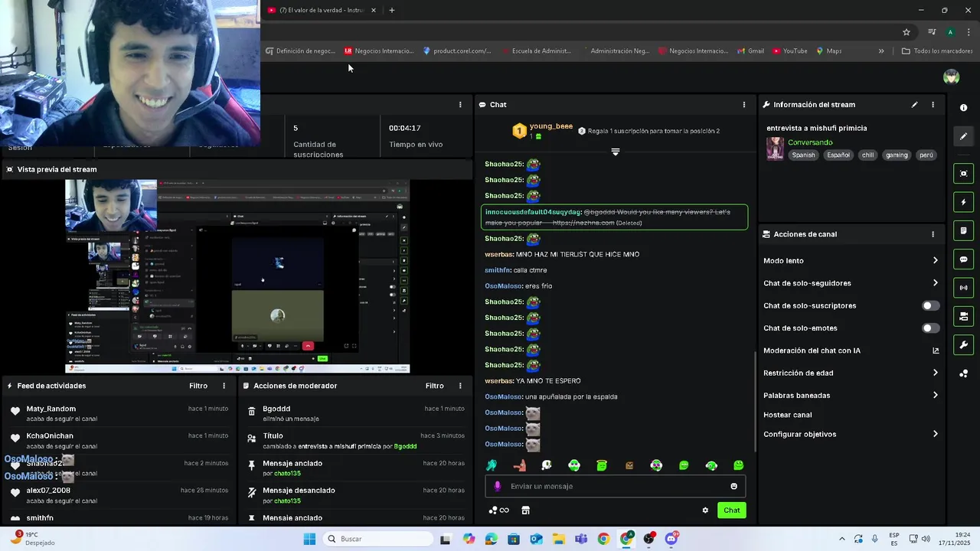Click Maty_Random in activity feed
This screenshot has height=551, width=980.
click(x=51, y=409)
